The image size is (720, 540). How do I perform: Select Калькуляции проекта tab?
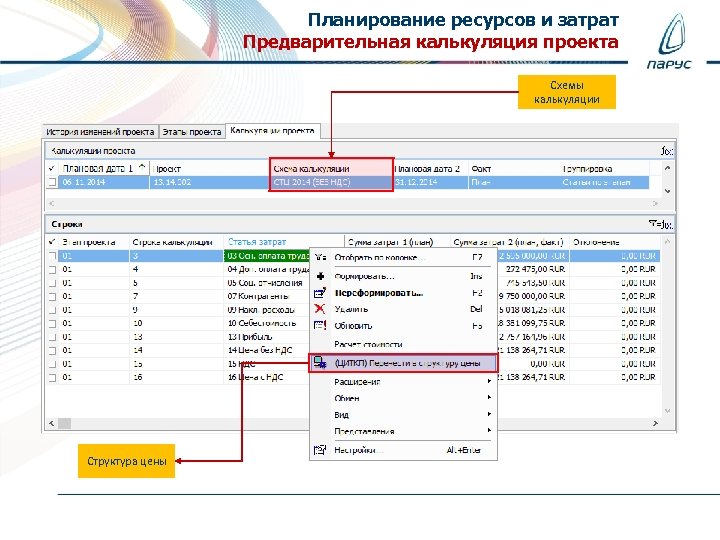click(272, 131)
